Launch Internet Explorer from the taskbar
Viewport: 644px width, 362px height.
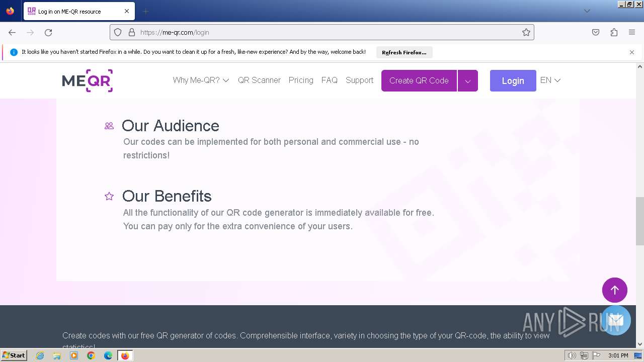click(x=40, y=355)
